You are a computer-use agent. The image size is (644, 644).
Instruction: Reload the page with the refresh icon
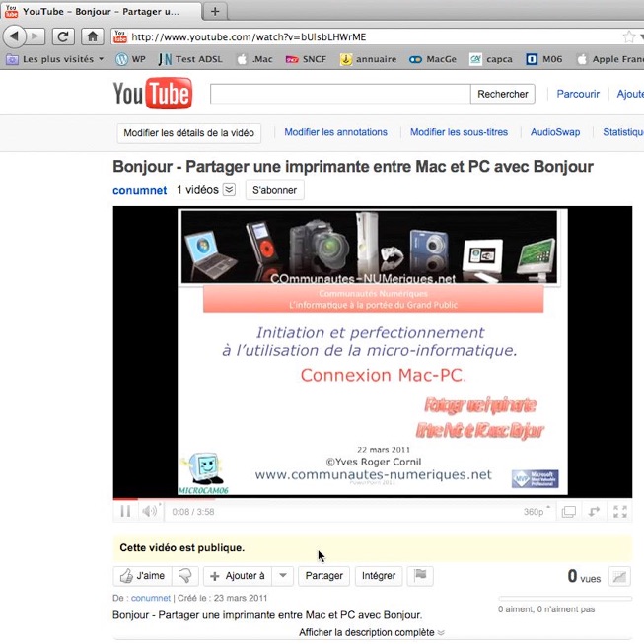tap(63, 36)
